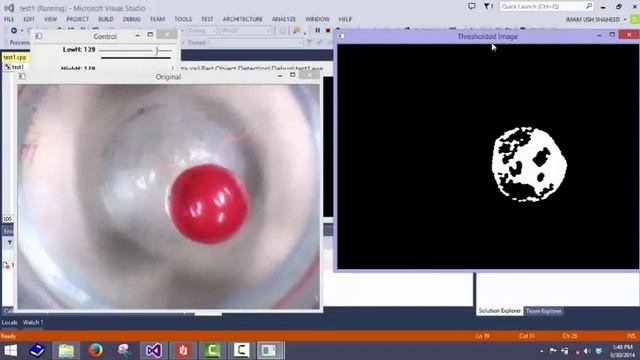Viewport: 640px width, 360px height.
Task: Open the TEST menu
Action: pyautogui.click(x=207, y=19)
